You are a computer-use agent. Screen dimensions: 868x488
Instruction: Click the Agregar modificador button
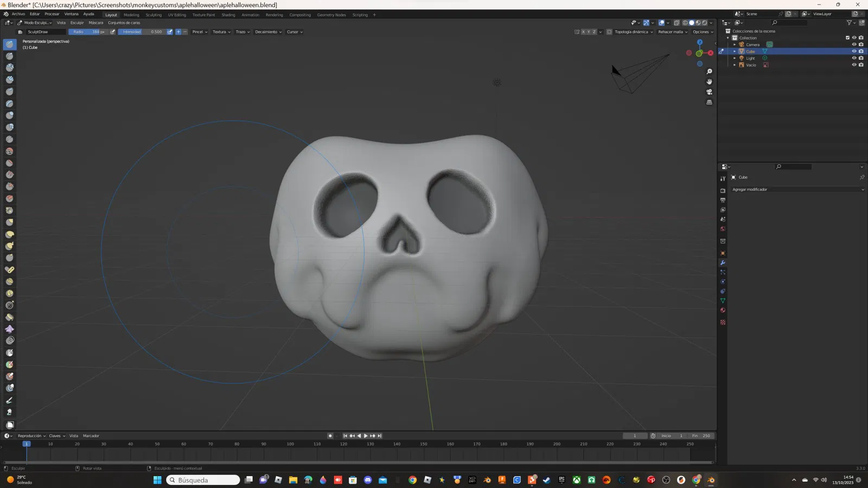[x=796, y=189]
